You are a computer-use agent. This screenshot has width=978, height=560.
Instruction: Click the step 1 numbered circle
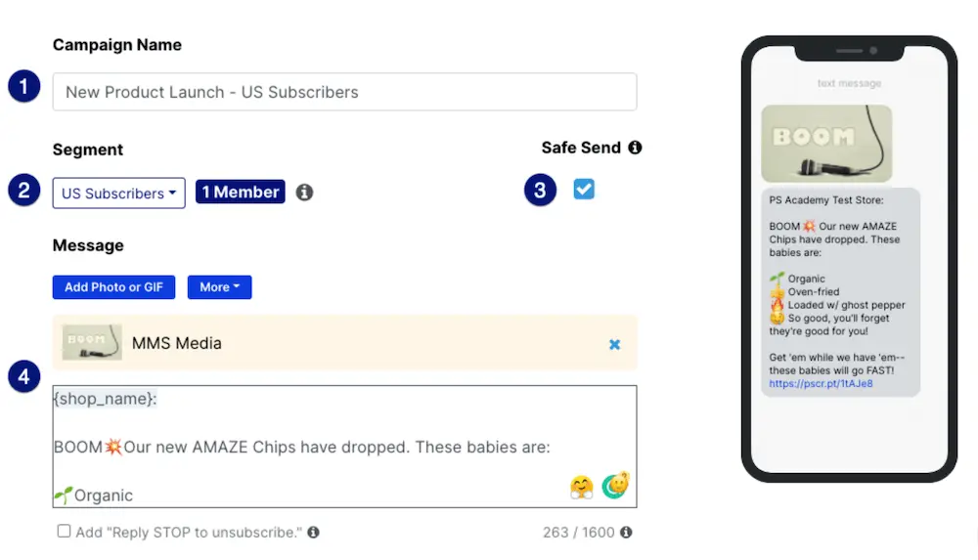(x=24, y=87)
